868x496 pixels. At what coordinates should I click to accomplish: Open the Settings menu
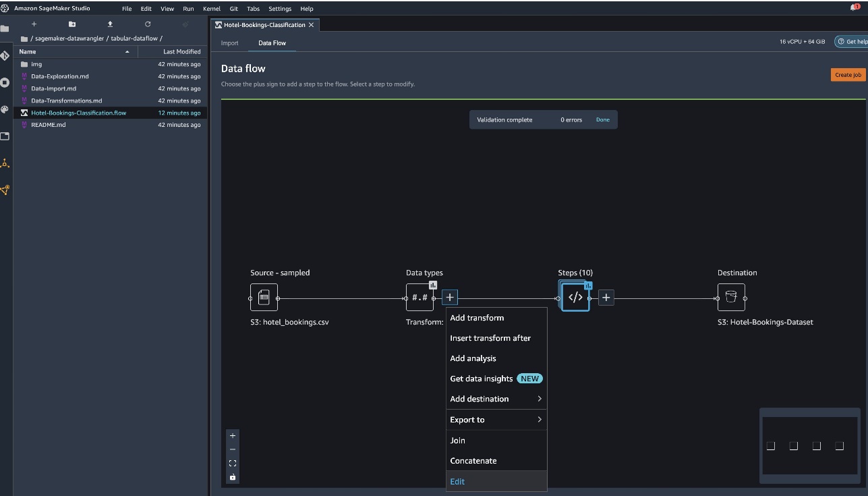click(x=280, y=9)
